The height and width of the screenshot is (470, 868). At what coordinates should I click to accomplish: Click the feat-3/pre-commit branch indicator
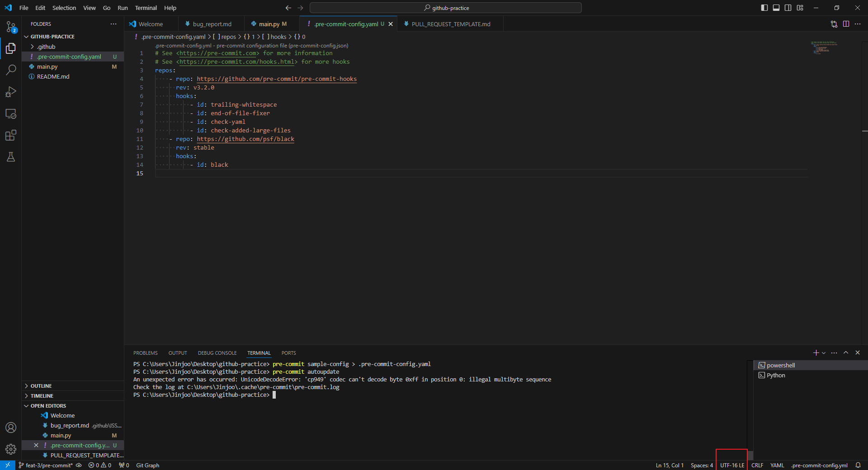pyautogui.click(x=46, y=465)
